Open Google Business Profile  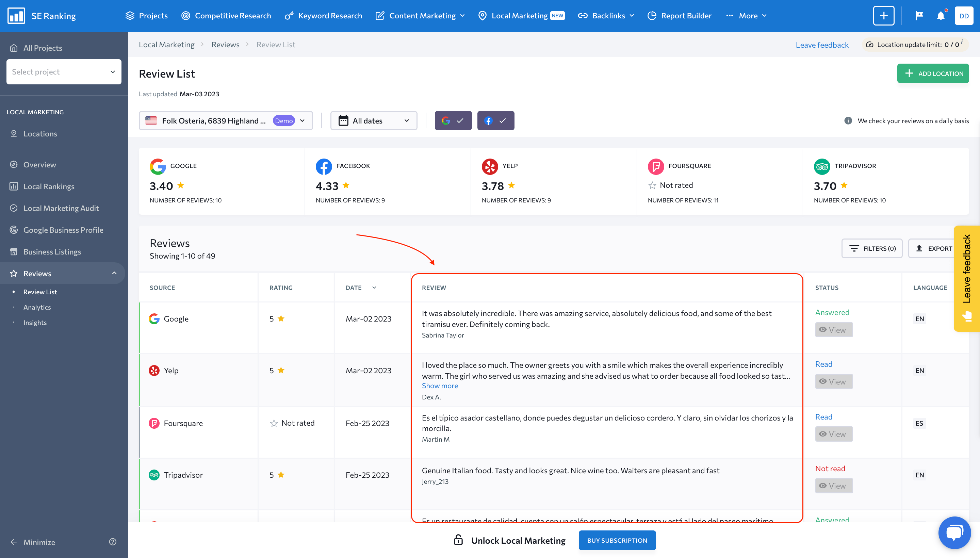click(x=63, y=230)
